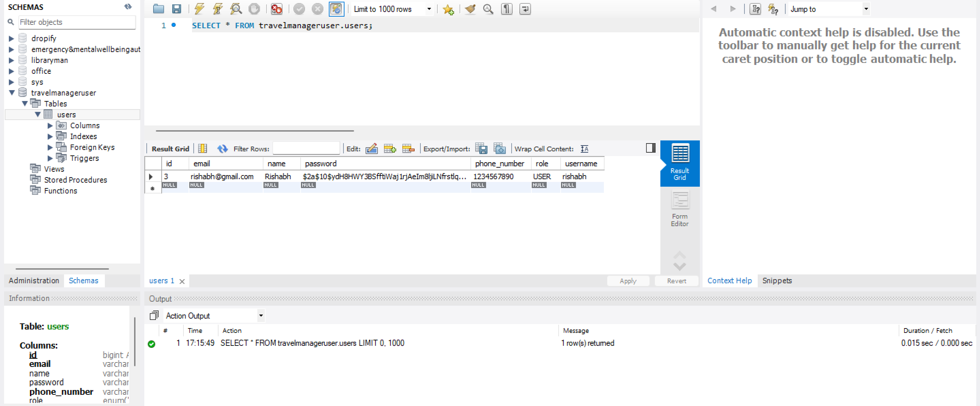Toggle the result side panel visibility
Viewport: 980px width, 406px height.
pos(650,148)
